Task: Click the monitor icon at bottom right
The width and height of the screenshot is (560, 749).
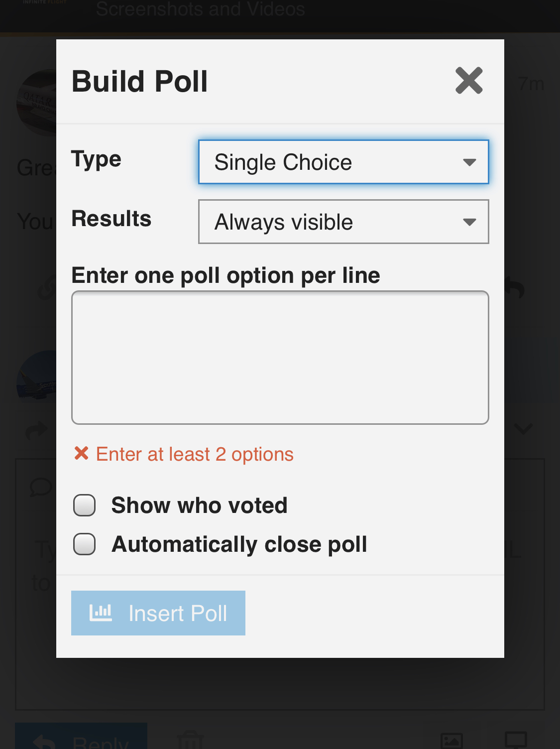Action: (x=516, y=740)
